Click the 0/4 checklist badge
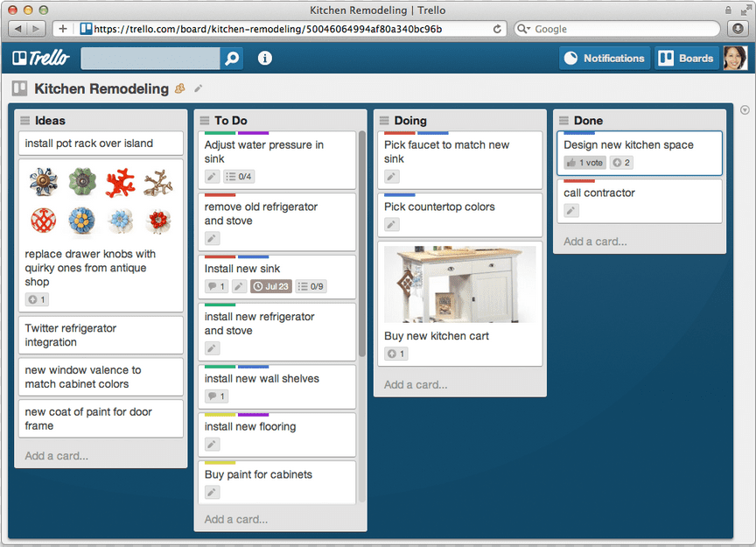This screenshot has width=756, height=547. click(x=239, y=177)
